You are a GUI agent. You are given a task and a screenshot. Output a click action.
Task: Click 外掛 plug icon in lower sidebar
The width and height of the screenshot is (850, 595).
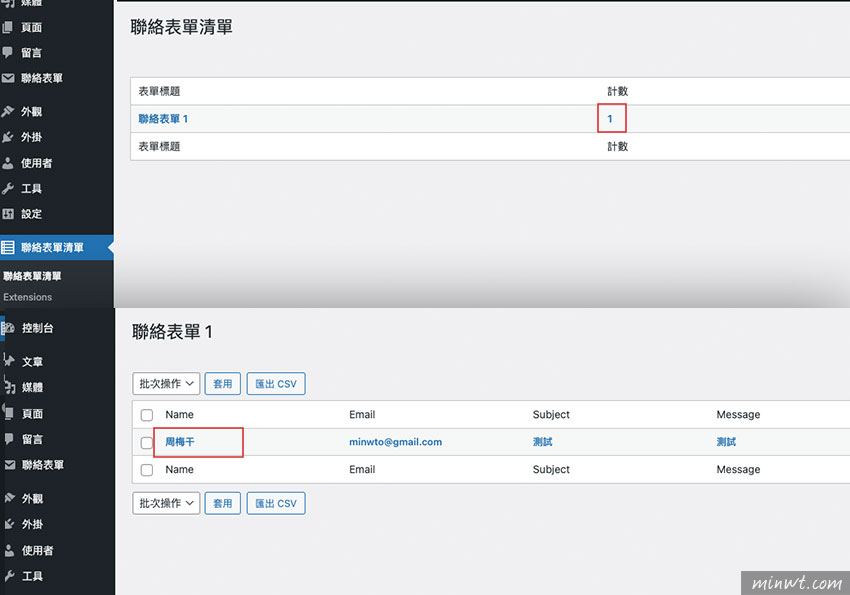[x=9, y=524]
